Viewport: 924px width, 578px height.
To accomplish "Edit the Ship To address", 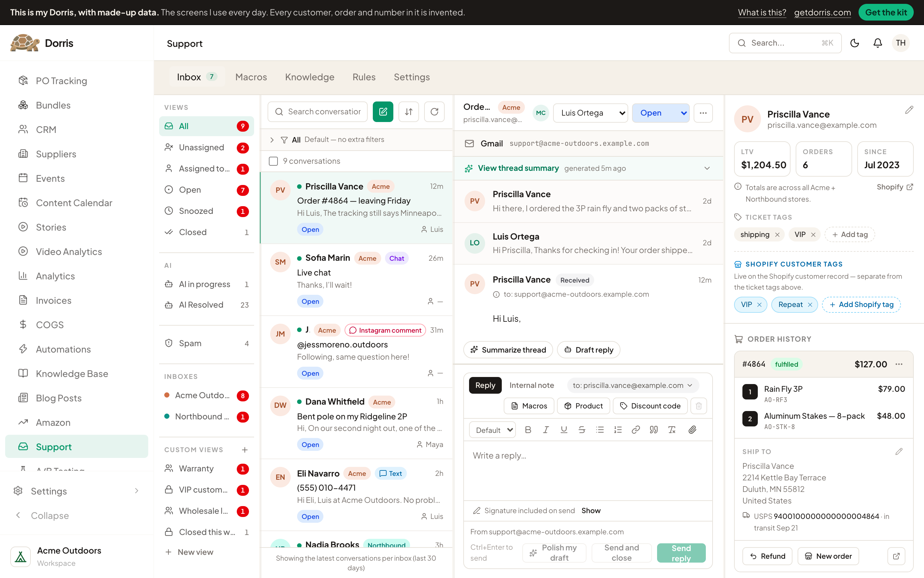I will [x=899, y=451].
